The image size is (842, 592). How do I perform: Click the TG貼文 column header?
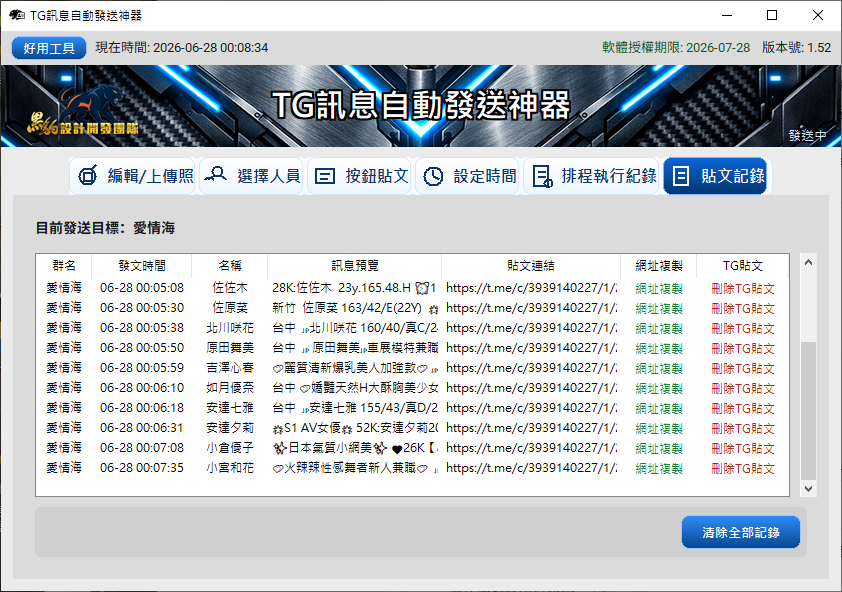pos(743,265)
